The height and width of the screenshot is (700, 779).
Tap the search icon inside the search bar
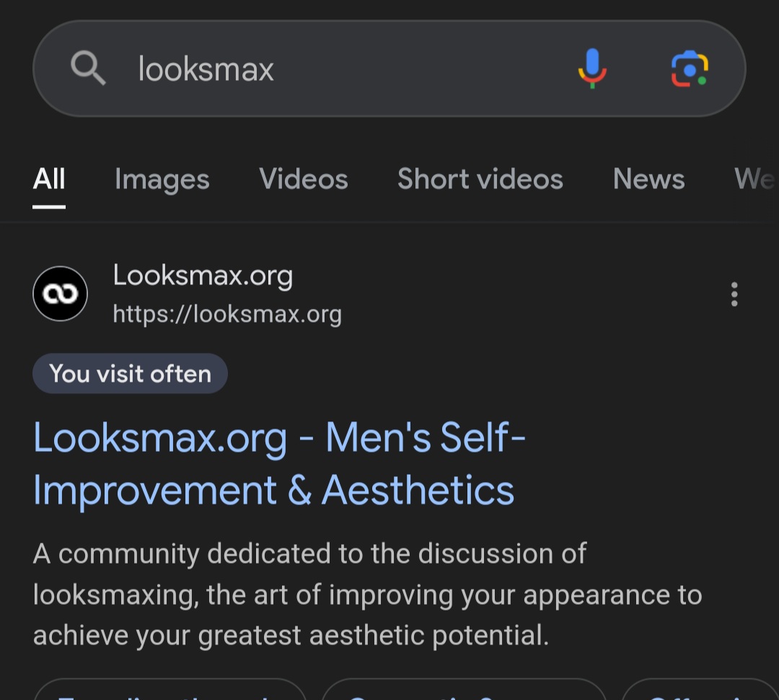[89, 68]
